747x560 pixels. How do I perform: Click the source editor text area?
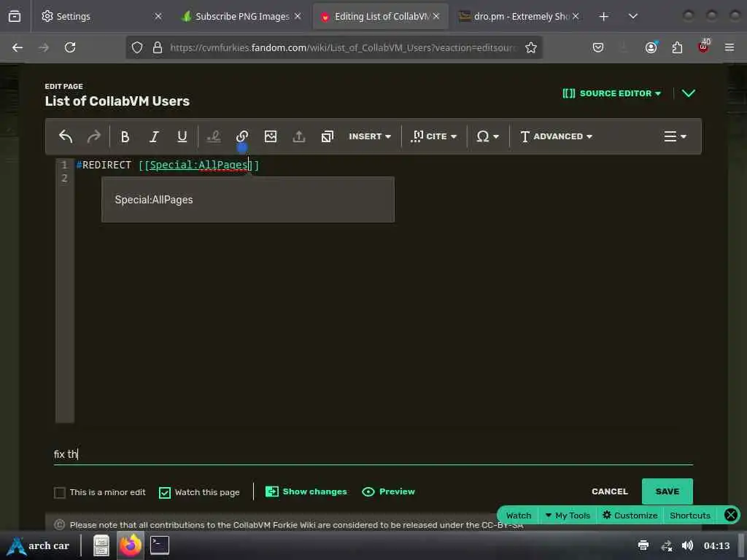click(x=384, y=290)
